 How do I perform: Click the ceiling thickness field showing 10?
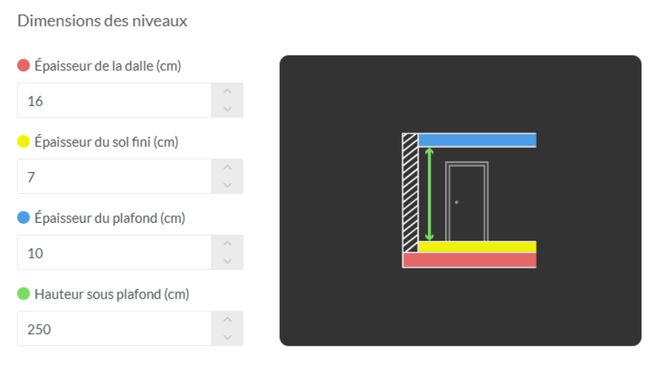coord(114,252)
